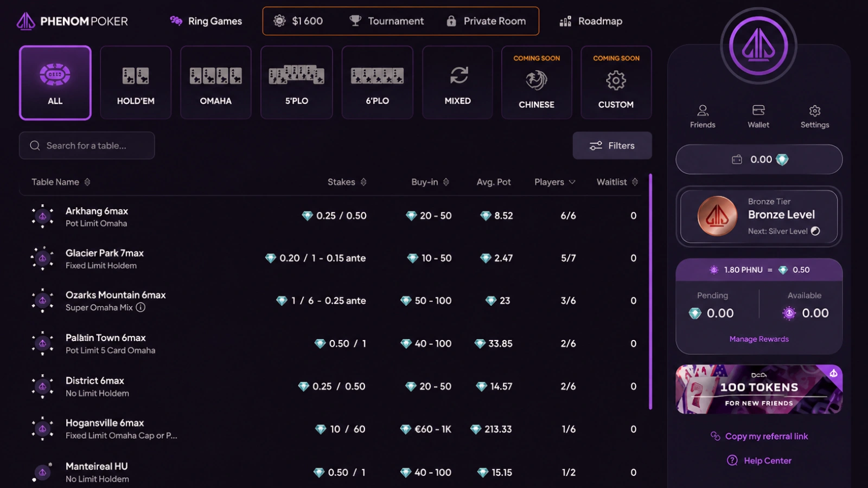The width and height of the screenshot is (868, 488).
Task: Select the HOLD'EM game tile
Action: click(136, 82)
